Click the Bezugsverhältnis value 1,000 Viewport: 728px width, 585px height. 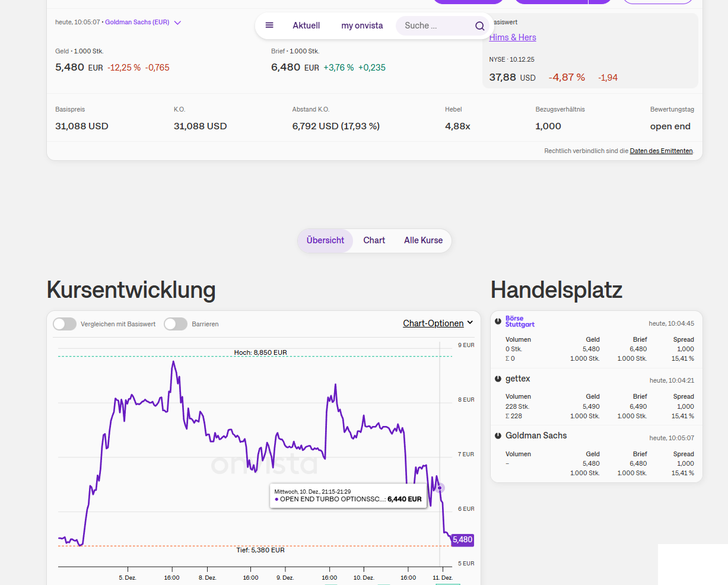pos(548,126)
